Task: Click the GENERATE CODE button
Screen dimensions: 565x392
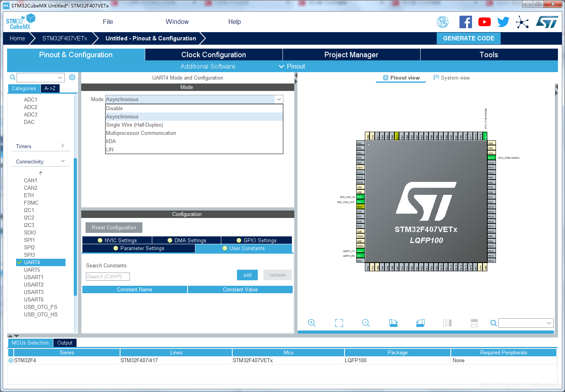Action: coord(468,38)
